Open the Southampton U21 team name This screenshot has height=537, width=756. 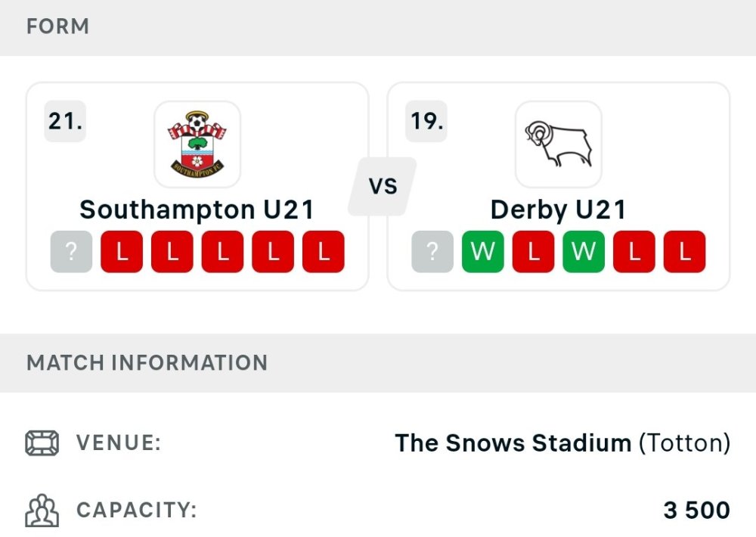coord(197,210)
